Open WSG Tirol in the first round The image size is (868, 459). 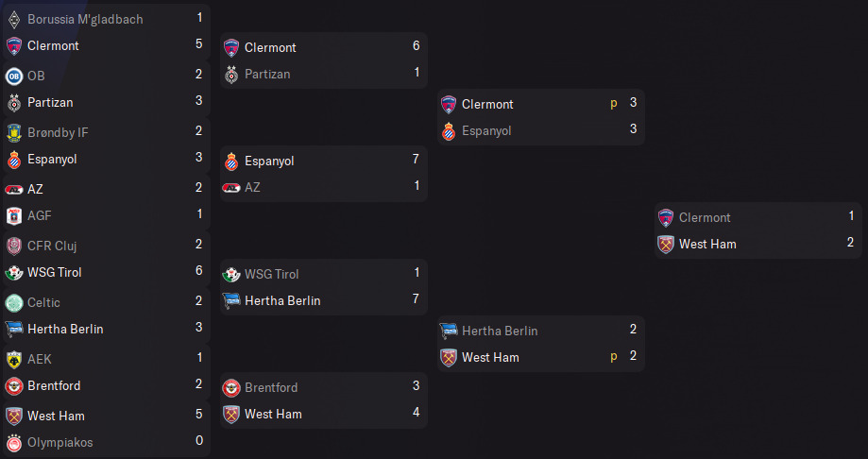[54, 272]
